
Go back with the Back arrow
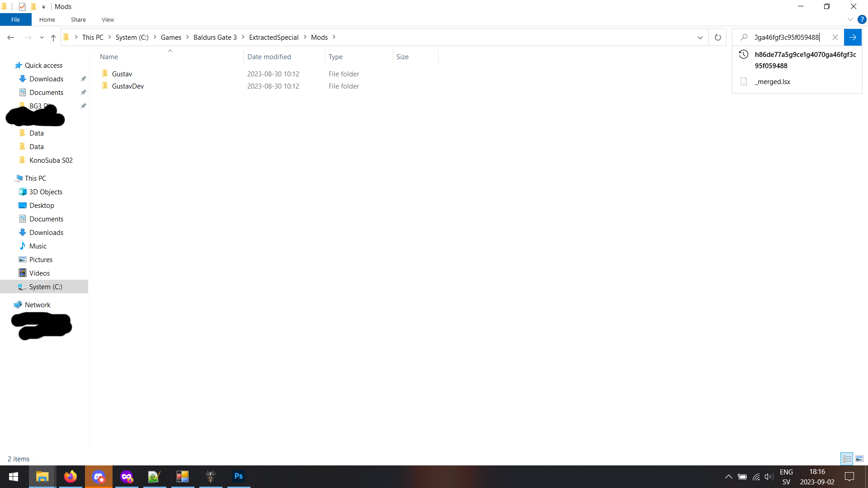click(11, 38)
